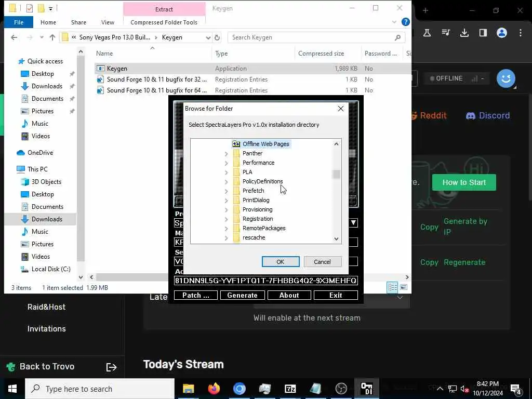Viewport: 532px width, 399px height.
Task: Launch Firefox from the taskbar
Action: point(214,389)
